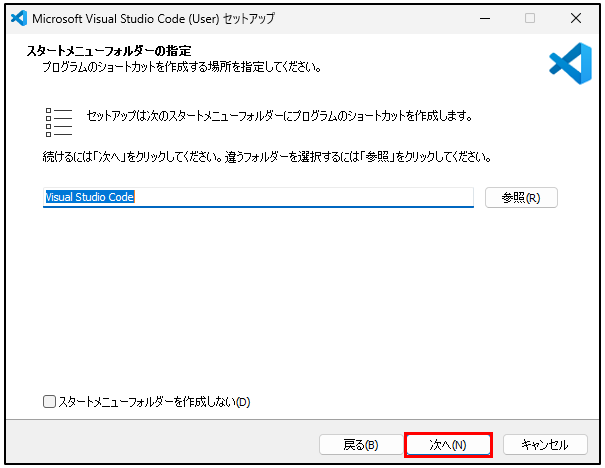605x468 pixels.
Task: Enable the スタートメニューフォルダーを作成しない checkbox
Action: tap(50, 402)
